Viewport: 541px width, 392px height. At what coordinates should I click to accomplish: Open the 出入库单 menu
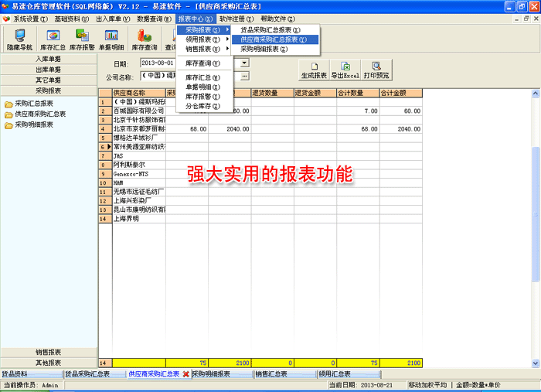coord(113,19)
